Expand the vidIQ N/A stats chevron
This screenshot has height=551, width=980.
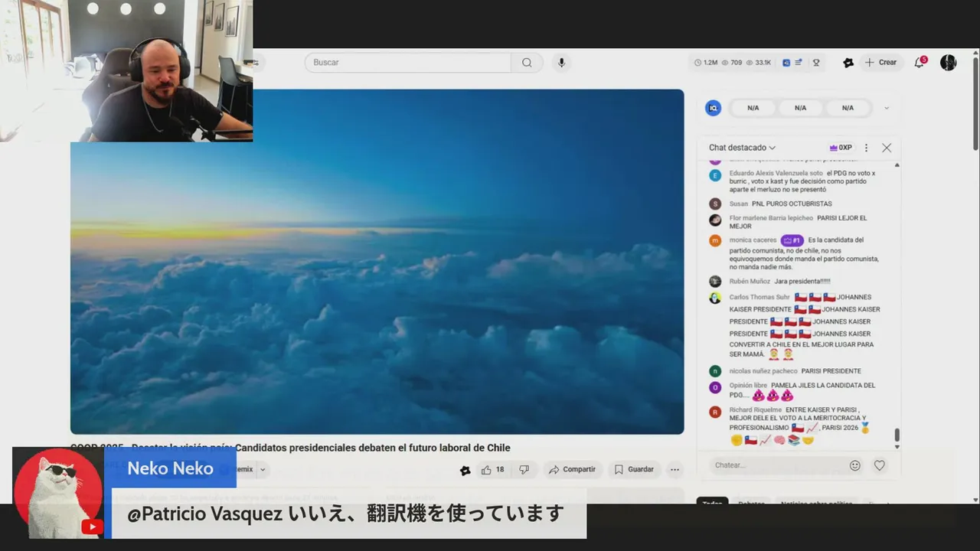(x=887, y=108)
